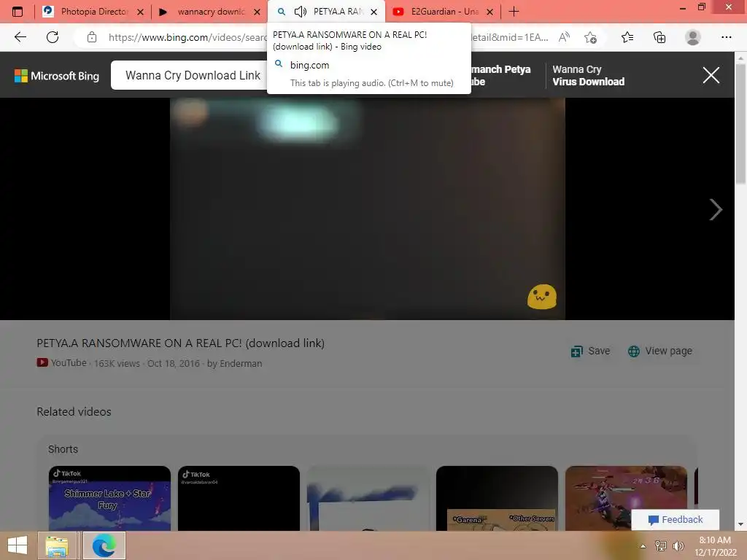Close the wannacry download tab
The height and width of the screenshot is (560, 747).
coord(258,12)
